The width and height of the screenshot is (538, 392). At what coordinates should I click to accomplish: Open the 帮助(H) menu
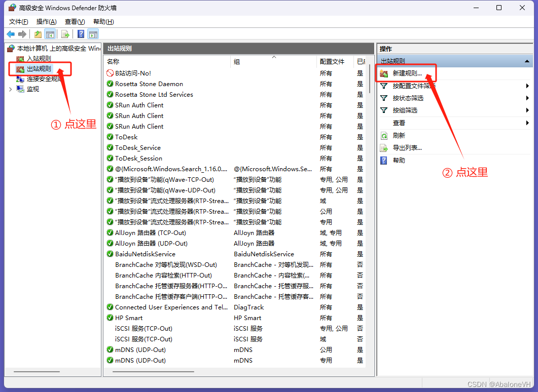[103, 22]
